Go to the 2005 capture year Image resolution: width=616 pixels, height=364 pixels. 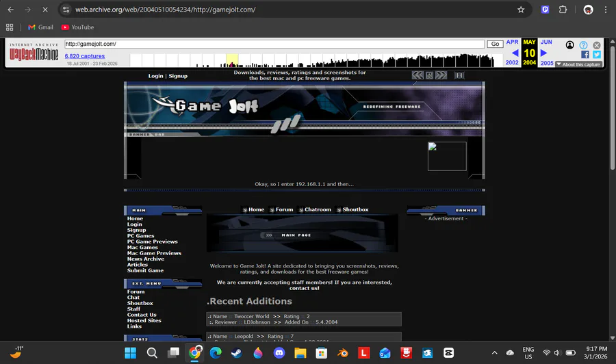click(x=546, y=63)
